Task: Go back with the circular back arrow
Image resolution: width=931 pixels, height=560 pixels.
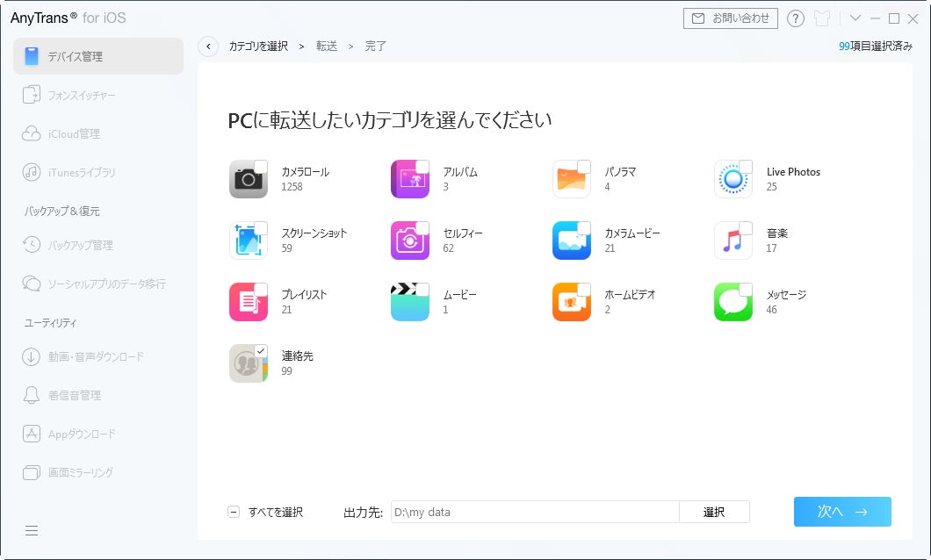Action: (208, 47)
